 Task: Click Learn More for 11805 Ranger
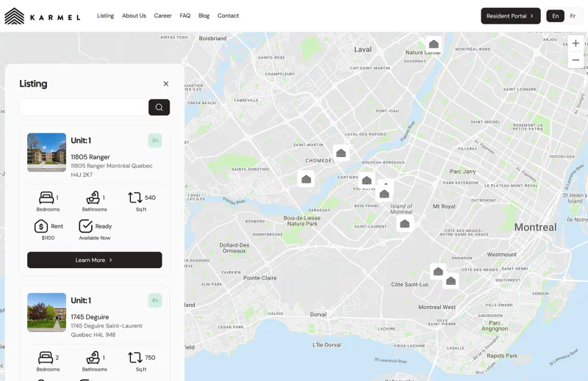click(95, 260)
